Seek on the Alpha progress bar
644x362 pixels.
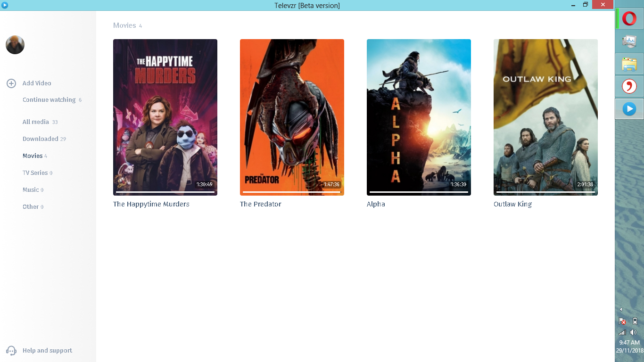(419, 192)
